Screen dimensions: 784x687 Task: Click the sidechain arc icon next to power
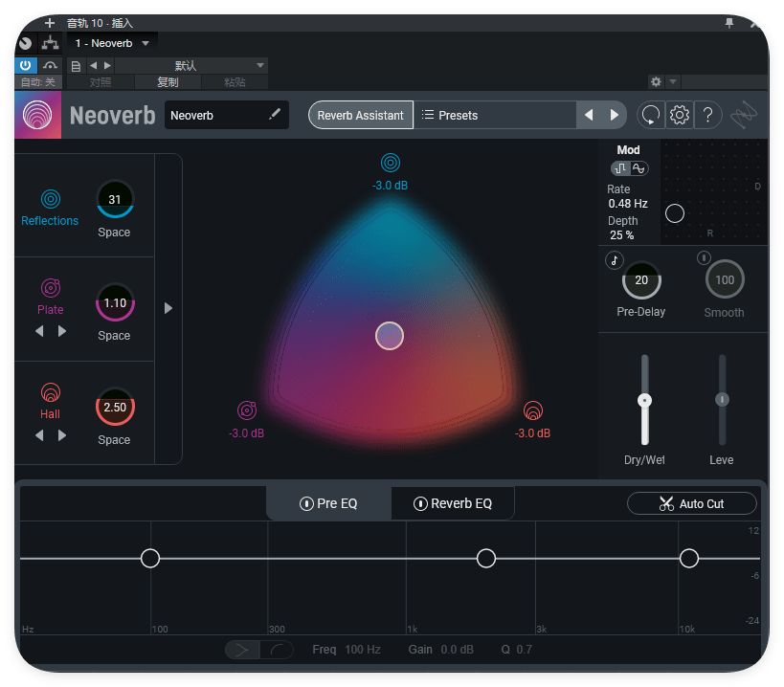(50, 65)
